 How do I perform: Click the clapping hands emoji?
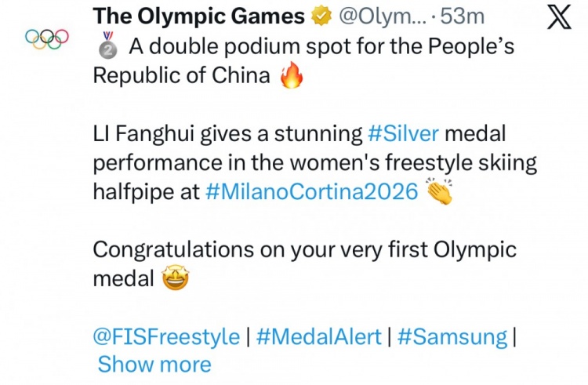click(439, 192)
